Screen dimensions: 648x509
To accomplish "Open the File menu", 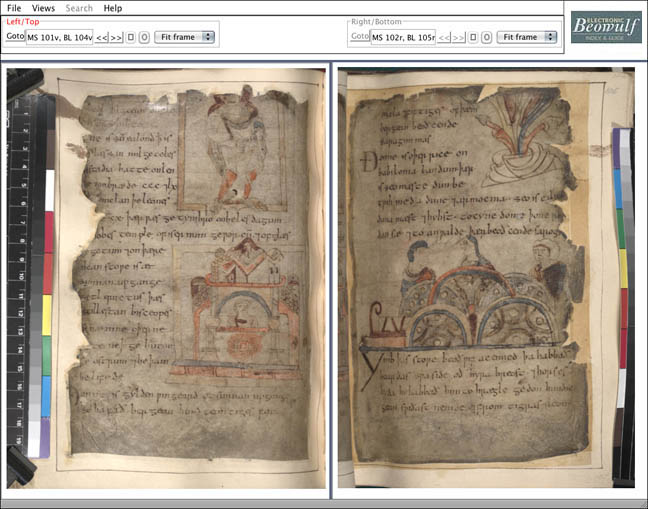I will coord(14,8).
